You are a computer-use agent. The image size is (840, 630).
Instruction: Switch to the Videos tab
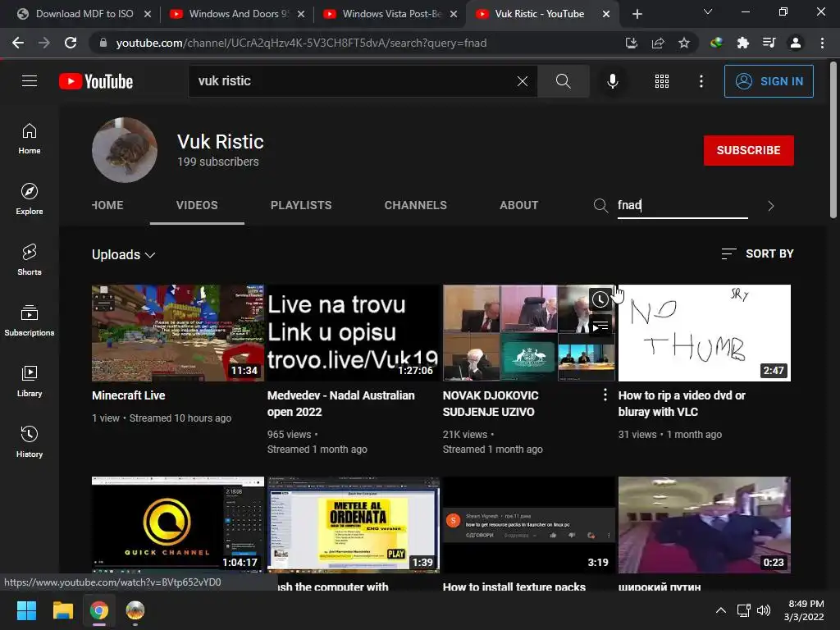(x=197, y=205)
